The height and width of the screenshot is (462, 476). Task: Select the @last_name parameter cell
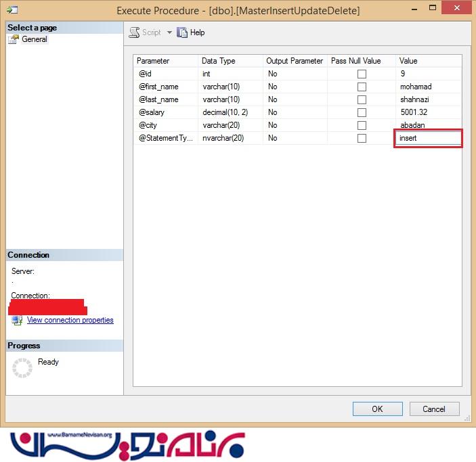coord(166,99)
